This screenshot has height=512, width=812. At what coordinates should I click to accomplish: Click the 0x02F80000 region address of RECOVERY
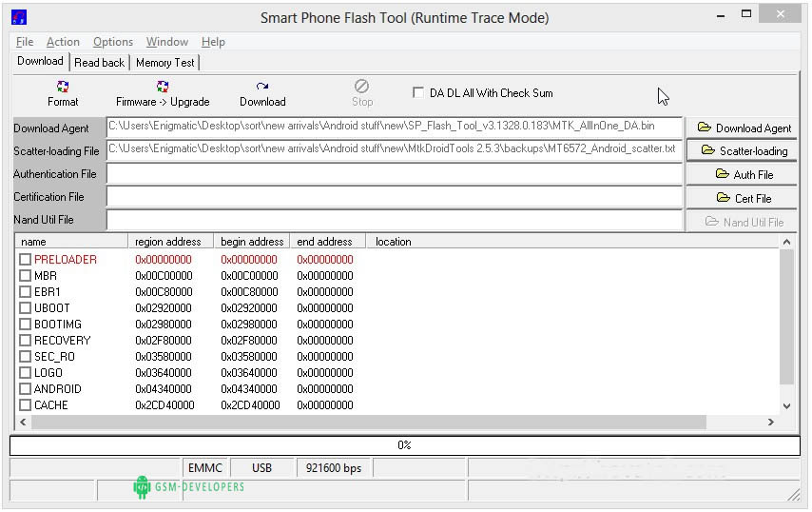[x=164, y=341]
